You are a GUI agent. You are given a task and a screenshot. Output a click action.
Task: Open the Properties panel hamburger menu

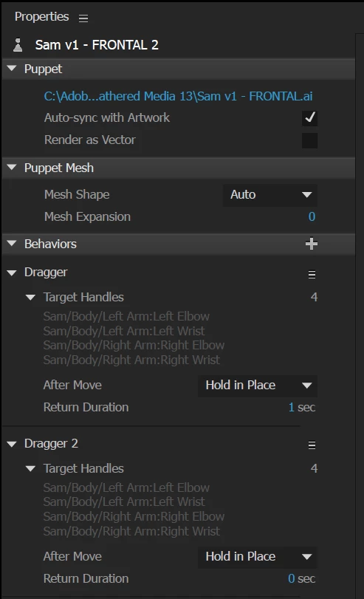[83, 18]
